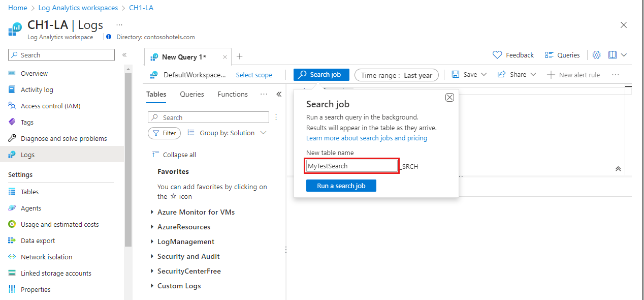
Task: Expand the LogManagement table group
Action: pyautogui.click(x=186, y=242)
